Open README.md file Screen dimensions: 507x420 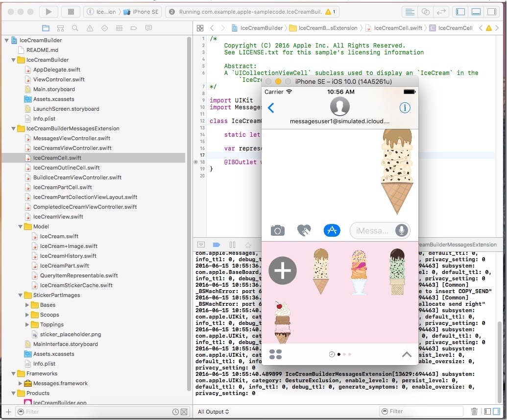(42, 50)
